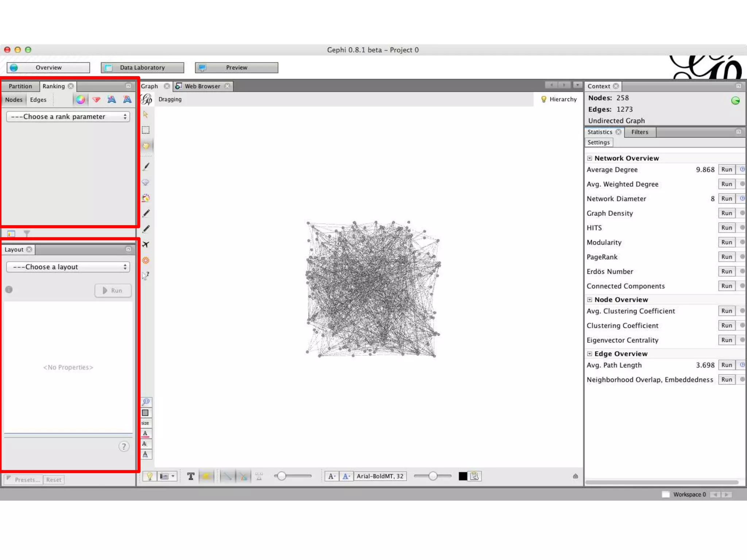The image size is (747, 560).
Task: Collapse the Network Overview section
Action: [x=589, y=158]
